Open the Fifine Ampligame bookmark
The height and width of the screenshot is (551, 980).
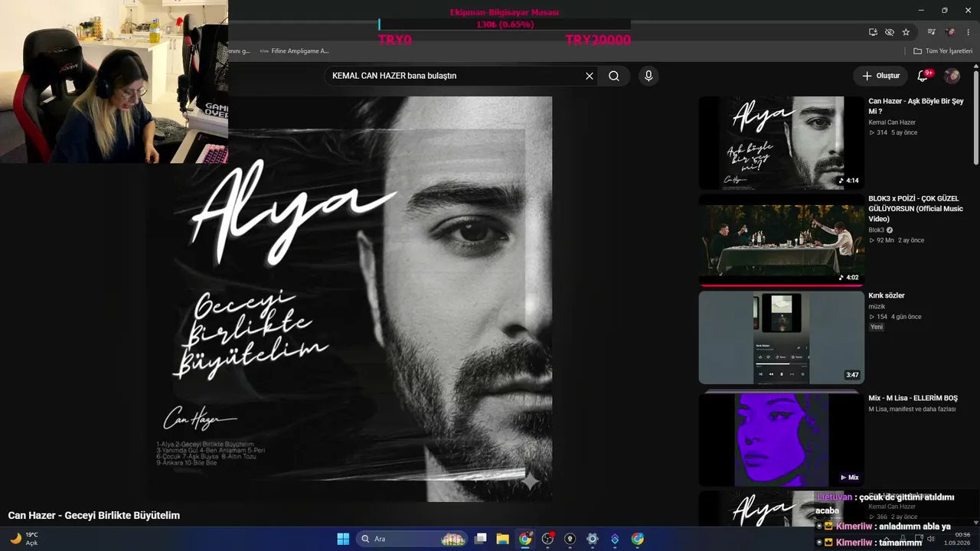[294, 51]
